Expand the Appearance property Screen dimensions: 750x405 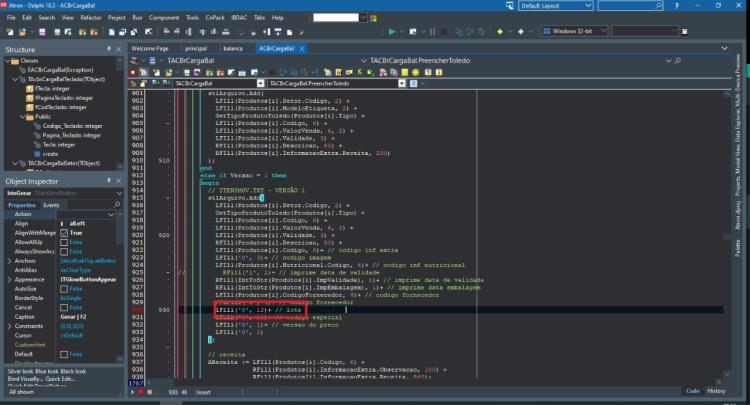point(10,280)
